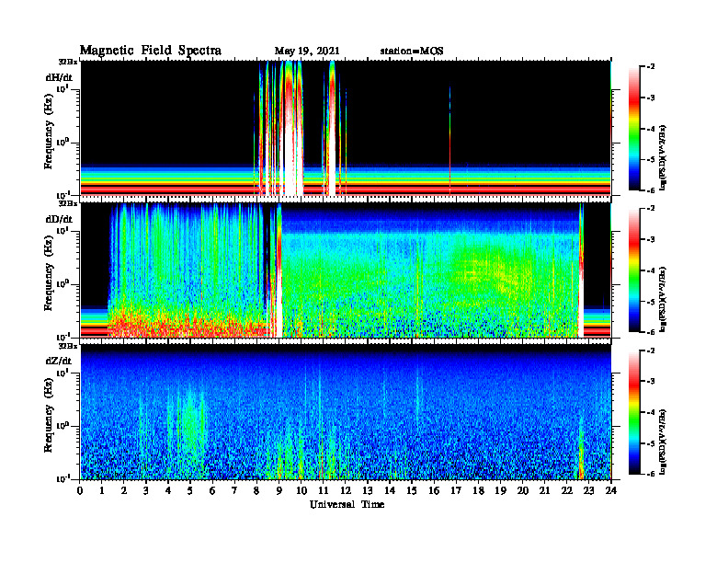Click hour label "14" on the time axis
The height and width of the screenshot is (563, 728).
390,491
